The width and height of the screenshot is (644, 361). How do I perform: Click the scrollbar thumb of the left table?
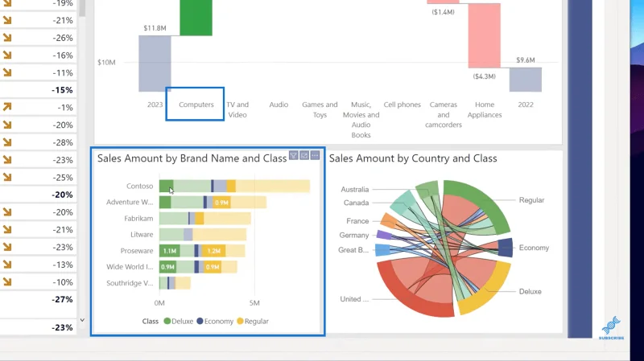click(x=82, y=7)
